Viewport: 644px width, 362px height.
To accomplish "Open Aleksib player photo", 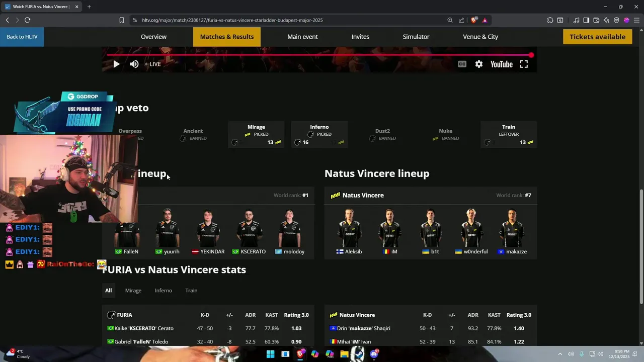I will pyautogui.click(x=349, y=228).
